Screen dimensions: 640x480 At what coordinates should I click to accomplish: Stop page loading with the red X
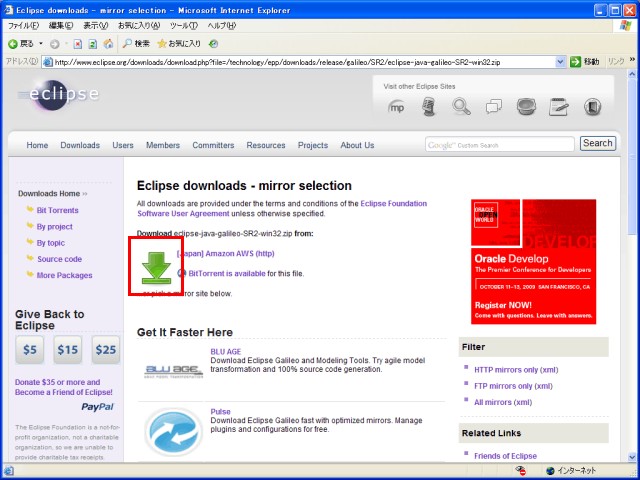click(x=78, y=44)
